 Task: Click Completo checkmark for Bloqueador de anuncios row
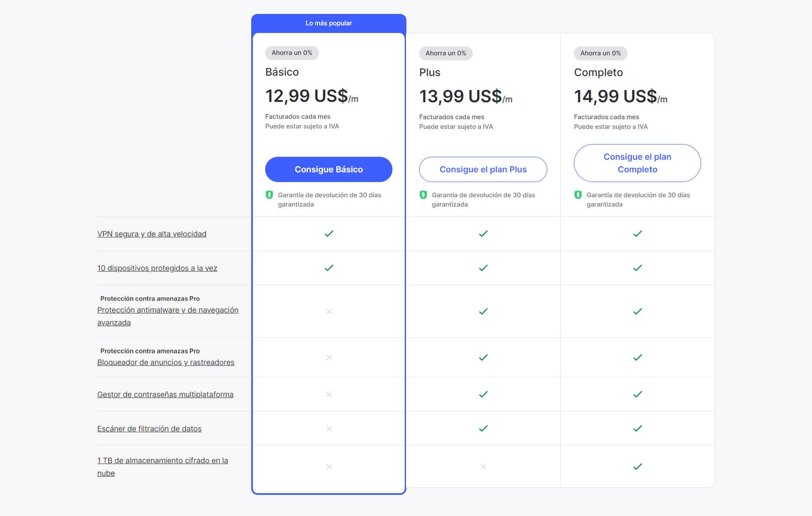(638, 358)
